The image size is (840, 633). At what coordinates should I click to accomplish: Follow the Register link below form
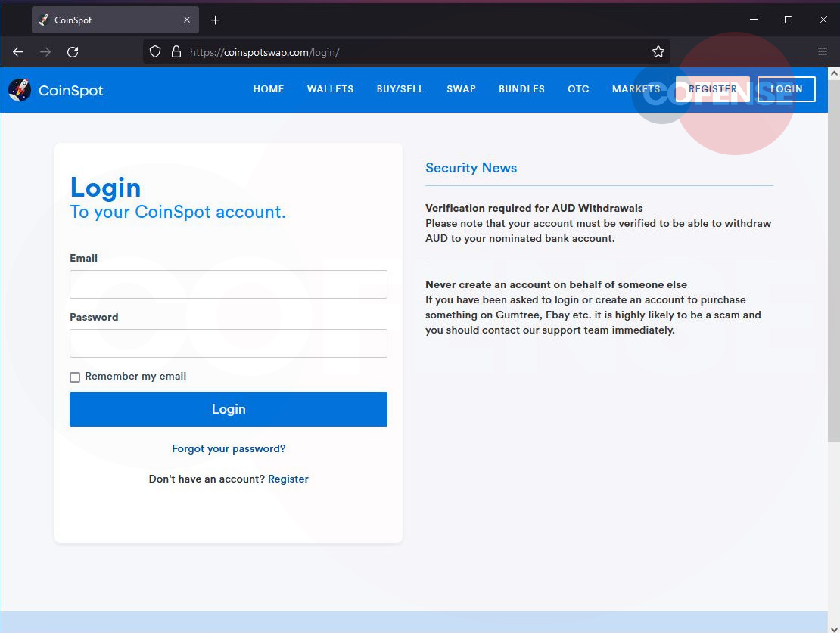click(288, 479)
